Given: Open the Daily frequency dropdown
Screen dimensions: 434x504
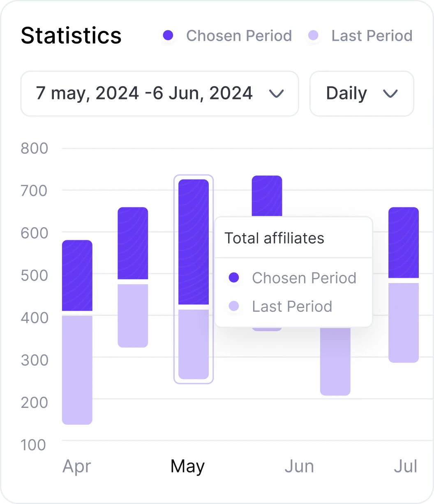Looking at the screenshot, I should tap(362, 94).
